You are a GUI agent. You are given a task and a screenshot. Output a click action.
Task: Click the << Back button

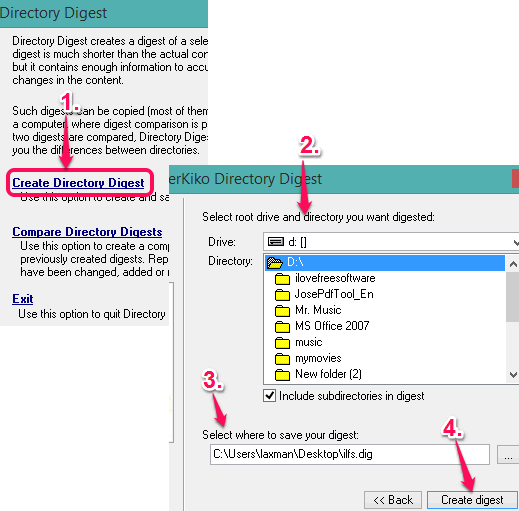coord(393,500)
